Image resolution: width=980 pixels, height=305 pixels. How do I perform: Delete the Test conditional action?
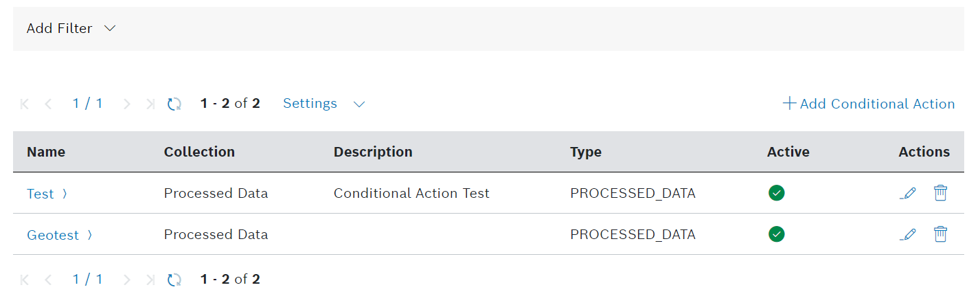(x=940, y=193)
